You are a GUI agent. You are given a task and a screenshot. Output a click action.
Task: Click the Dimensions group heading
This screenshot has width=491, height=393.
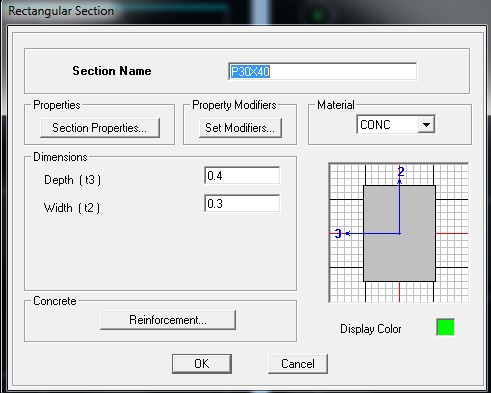point(60,157)
